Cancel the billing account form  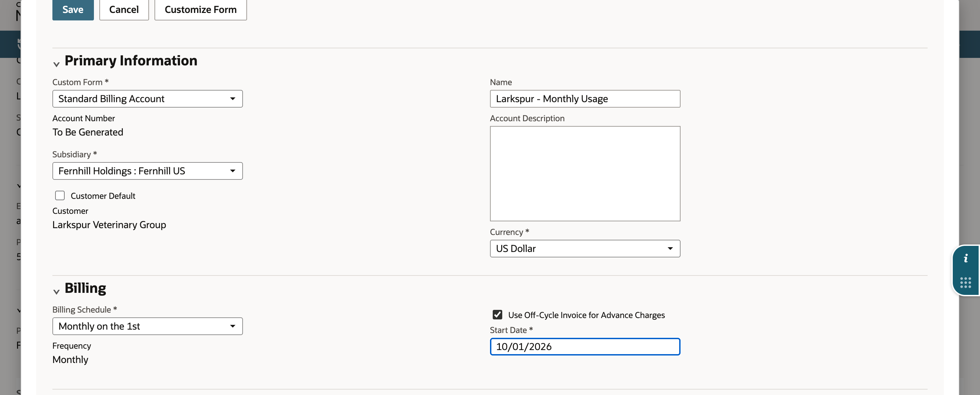(124, 9)
